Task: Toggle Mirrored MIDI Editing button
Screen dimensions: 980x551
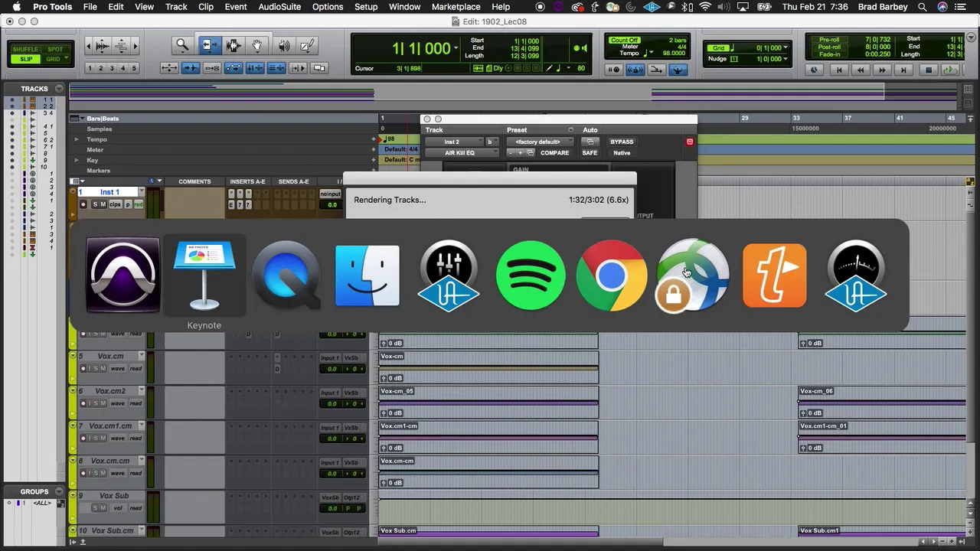Action: click(212, 68)
